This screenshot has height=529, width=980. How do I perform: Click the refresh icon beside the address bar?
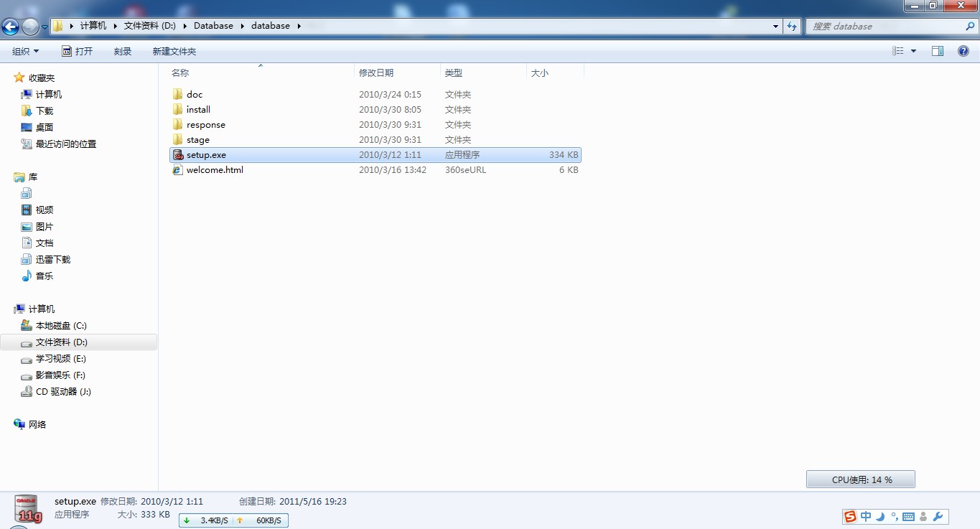click(x=790, y=26)
